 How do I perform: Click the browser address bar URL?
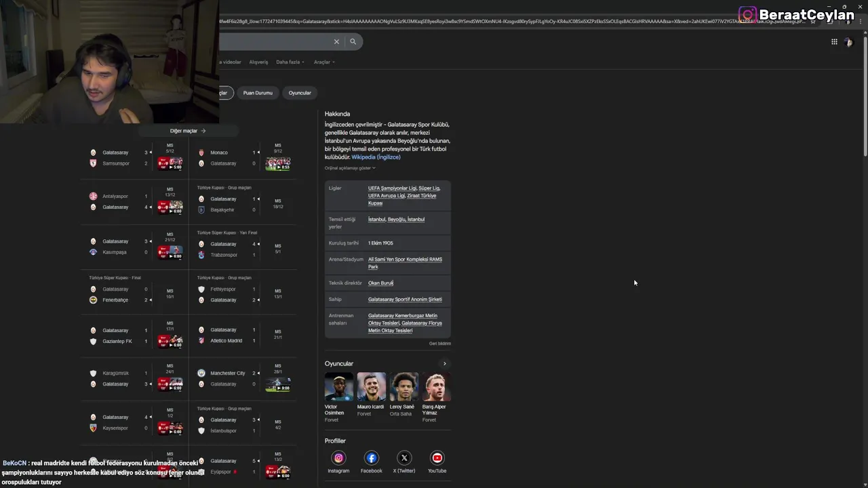click(512, 21)
